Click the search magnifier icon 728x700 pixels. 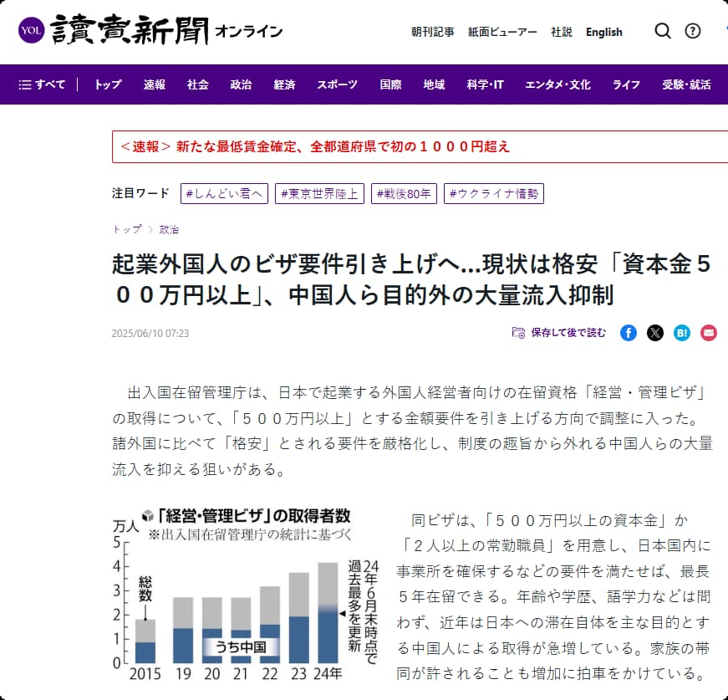[x=663, y=31]
